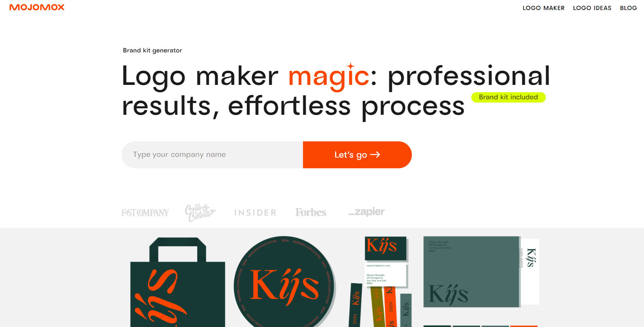Viewport: 644px width, 327px height.
Task: Click the round Kijs sticker mockup
Action: 285,282
